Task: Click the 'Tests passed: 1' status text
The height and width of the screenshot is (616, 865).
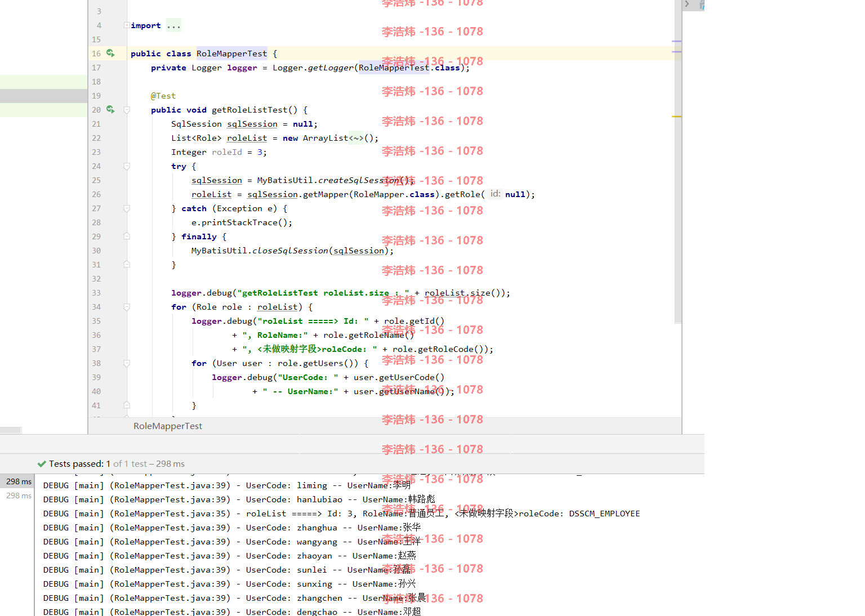Action: 79,464
